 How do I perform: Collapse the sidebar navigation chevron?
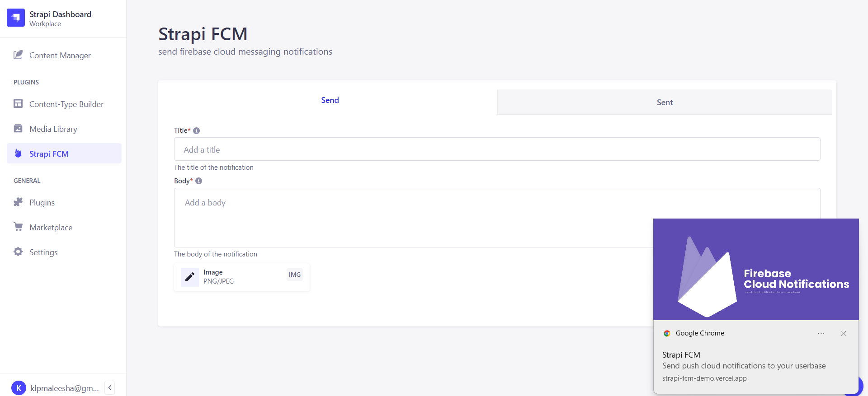(x=109, y=388)
